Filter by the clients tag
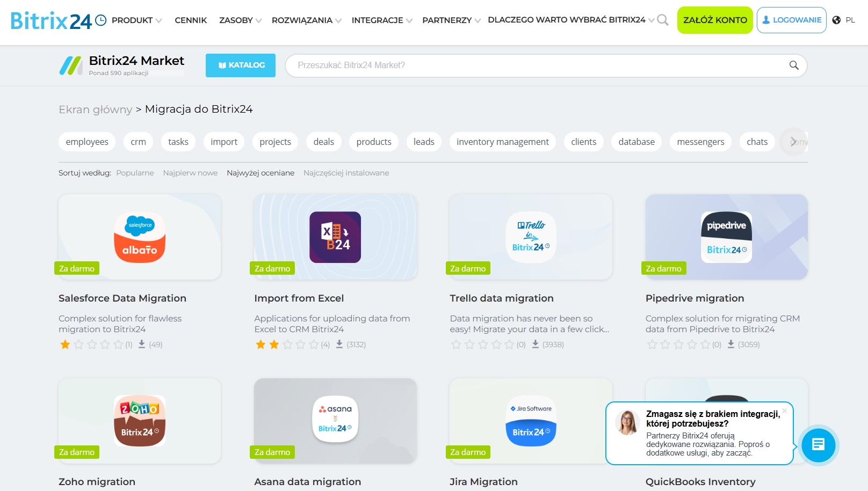This screenshot has width=868, height=491. coord(584,142)
